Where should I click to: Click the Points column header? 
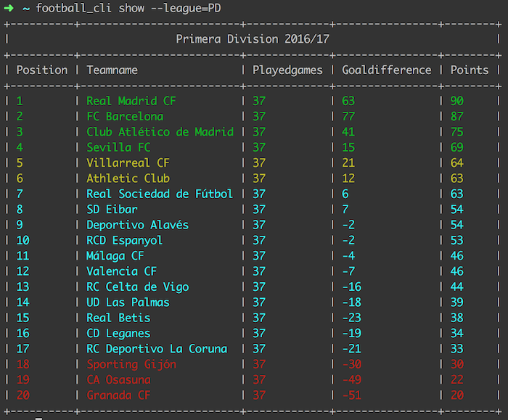pyautogui.click(x=470, y=70)
